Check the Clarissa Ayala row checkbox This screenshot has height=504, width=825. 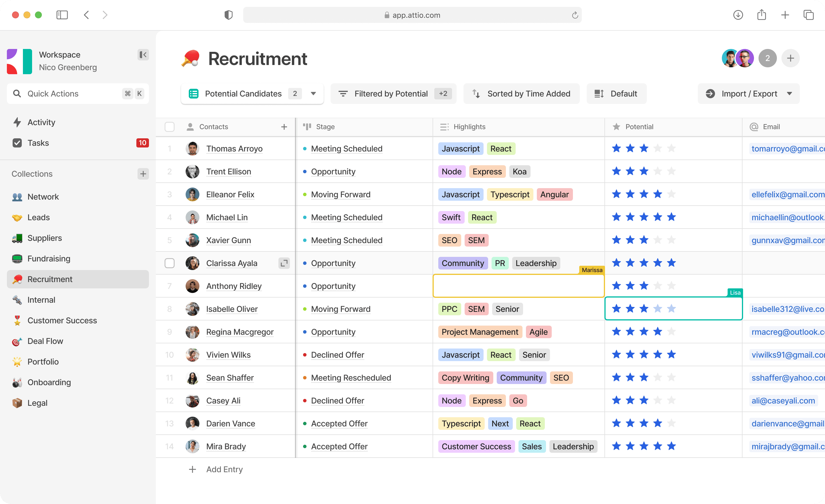[x=169, y=263]
